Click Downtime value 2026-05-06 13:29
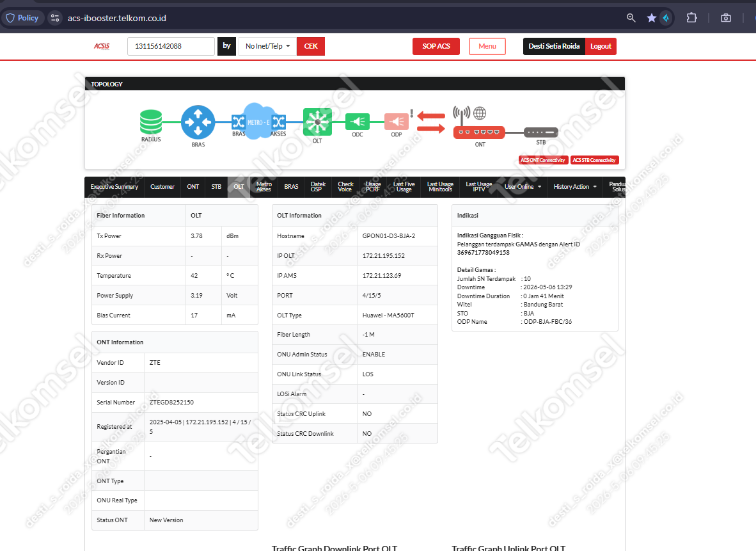This screenshot has height=551, width=756. tap(547, 287)
